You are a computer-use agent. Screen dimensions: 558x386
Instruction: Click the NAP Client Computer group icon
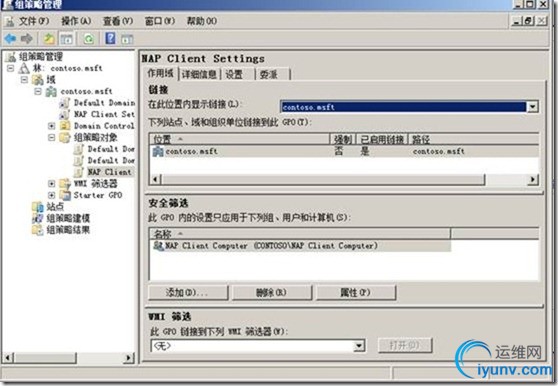pos(158,246)
